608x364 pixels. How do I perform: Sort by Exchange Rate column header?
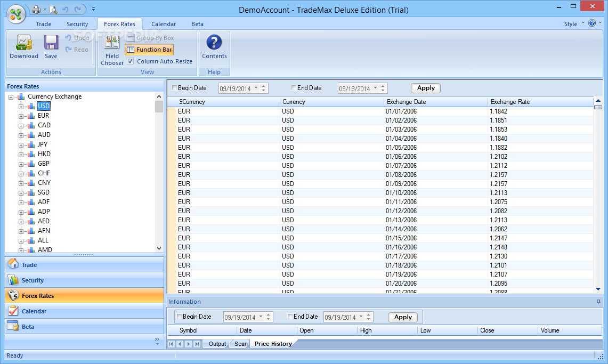540,102
